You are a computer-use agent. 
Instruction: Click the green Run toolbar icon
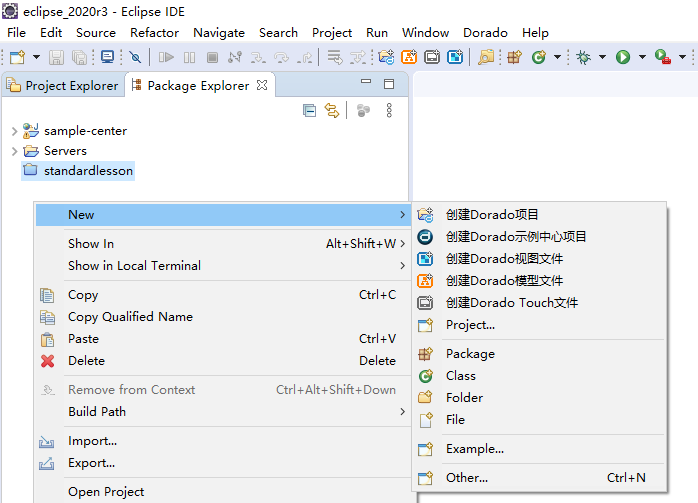623,57
